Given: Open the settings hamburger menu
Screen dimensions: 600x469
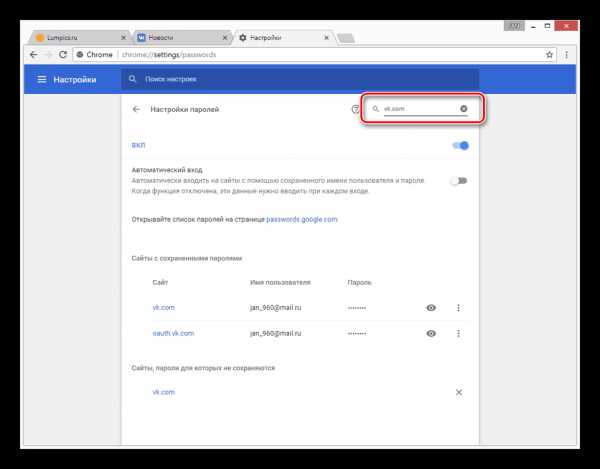Looking at the screenshot, I should tap(42, 79).
